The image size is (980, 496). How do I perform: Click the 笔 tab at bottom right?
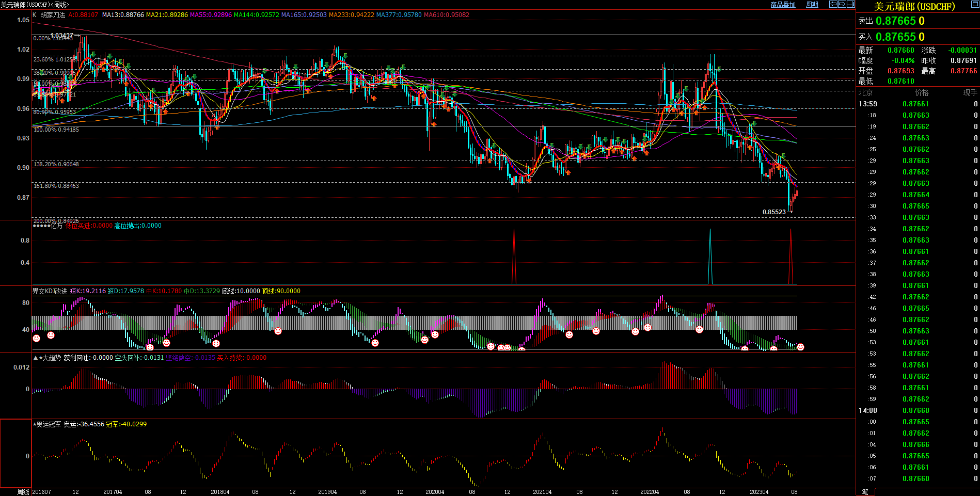pyautogui.click(x=865, y=492)
